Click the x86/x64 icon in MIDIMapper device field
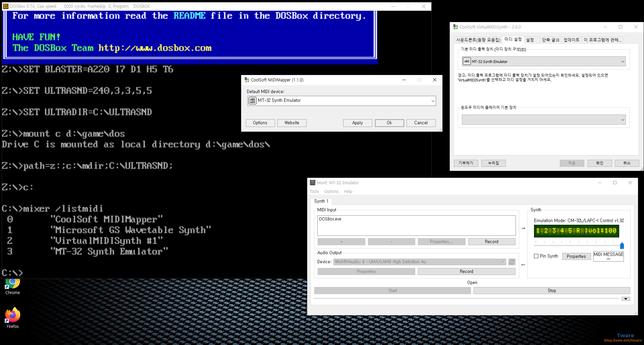This screenshot has height=345, width=644. tap(252, 100)
